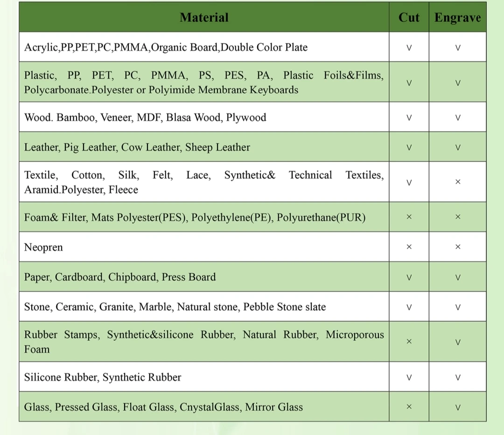Select the Engrave column header

457,17
